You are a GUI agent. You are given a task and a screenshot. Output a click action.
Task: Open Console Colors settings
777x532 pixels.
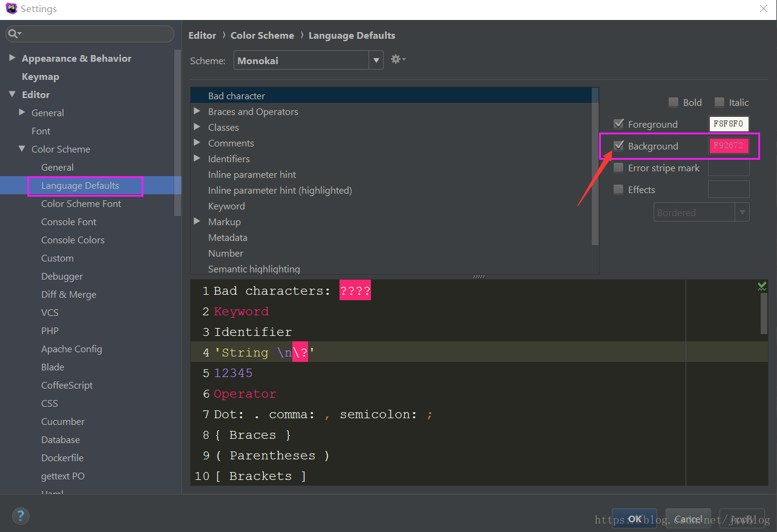(x=73, y=240)
